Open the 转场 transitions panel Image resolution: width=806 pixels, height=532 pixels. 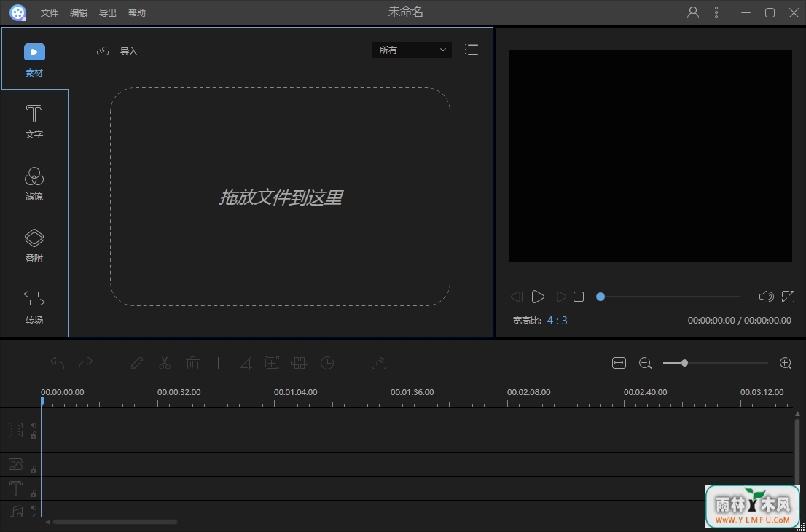click(34, 308)
